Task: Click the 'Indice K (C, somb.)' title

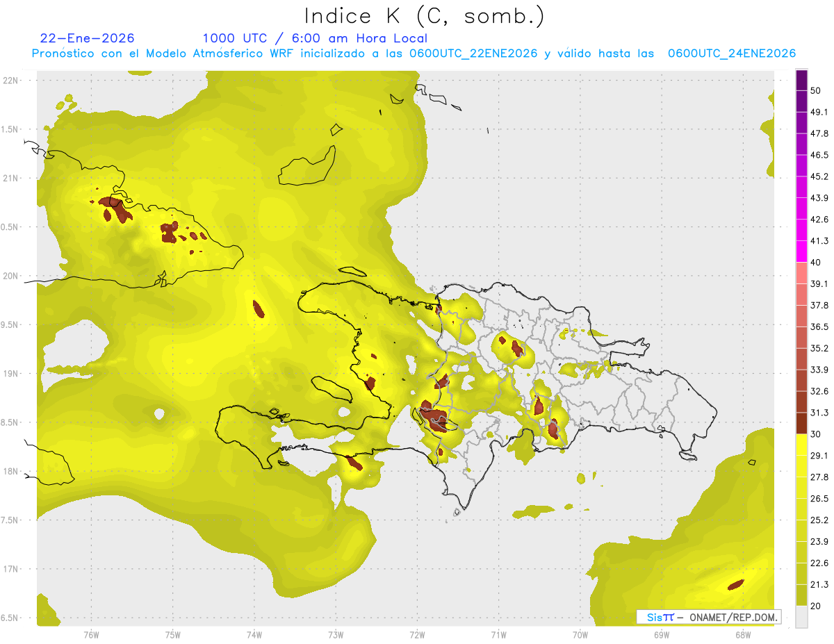Action: (424, 15)
